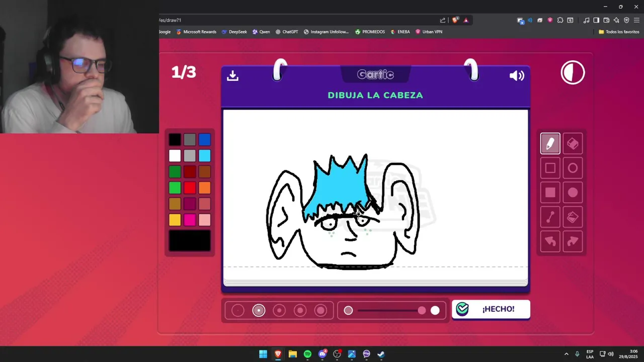Screen dimensions: 644x362
Task: Choose the filled circle shape tool
Action: point(573,193)
